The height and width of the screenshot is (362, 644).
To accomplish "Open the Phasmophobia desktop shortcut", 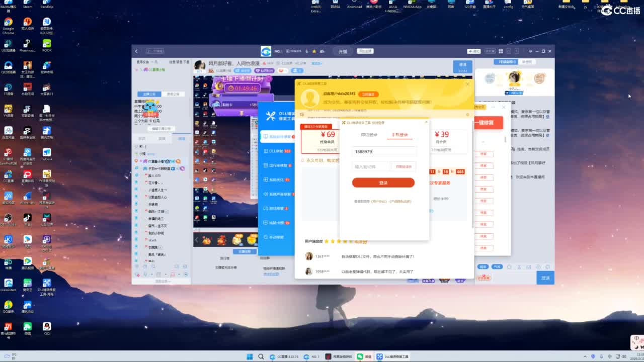I will pyautogui.click(x=27, y=46).
